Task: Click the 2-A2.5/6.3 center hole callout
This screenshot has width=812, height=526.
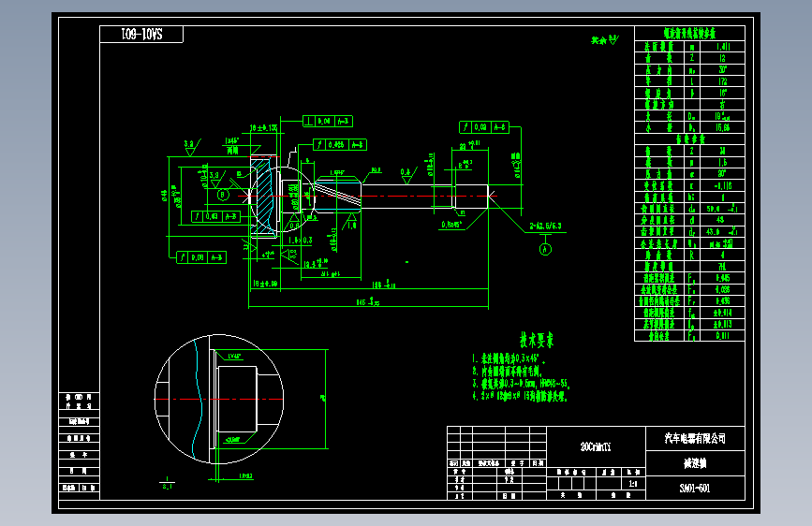Action: click(545, 226)
